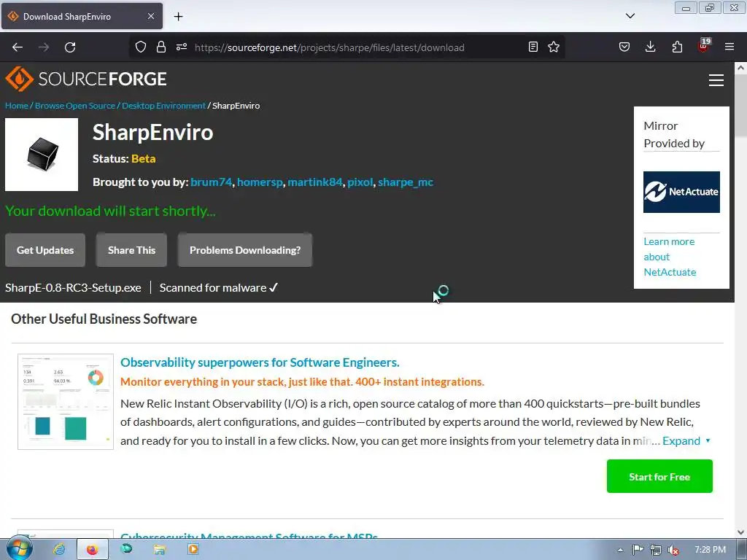Click the Beta status label

144,158
